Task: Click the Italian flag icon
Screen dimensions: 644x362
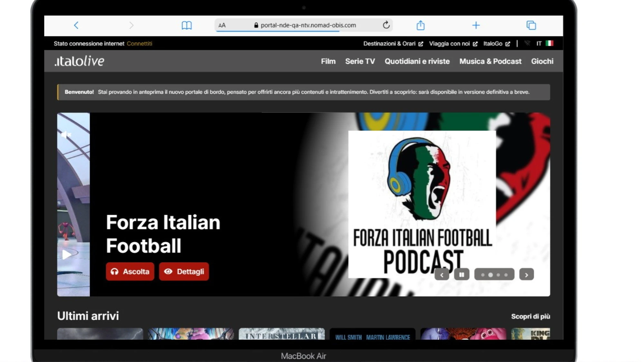Action: point(549,43)
